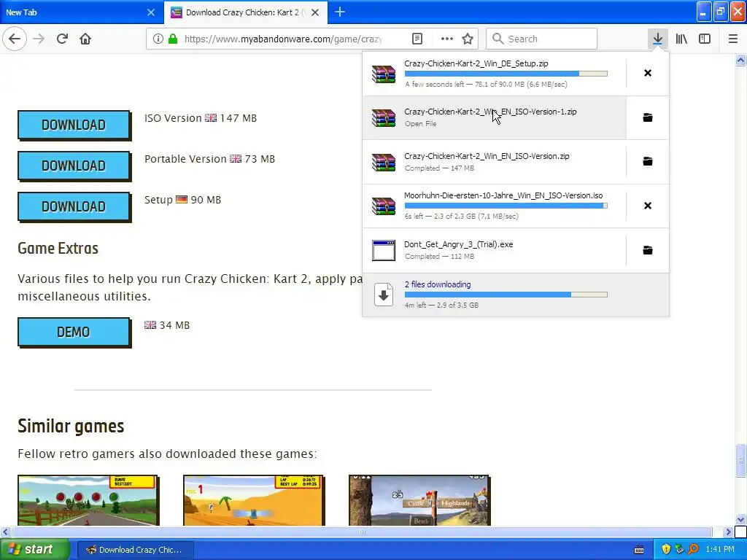The image size is (747, 560).
Task: Open the Windows start menu
Action: [34, 550]
